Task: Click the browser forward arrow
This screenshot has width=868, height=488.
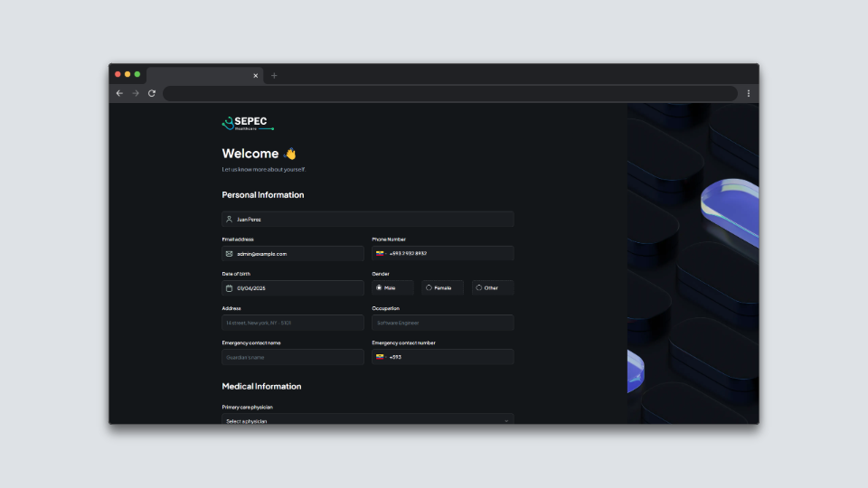Action: click(x=136, y=93)
